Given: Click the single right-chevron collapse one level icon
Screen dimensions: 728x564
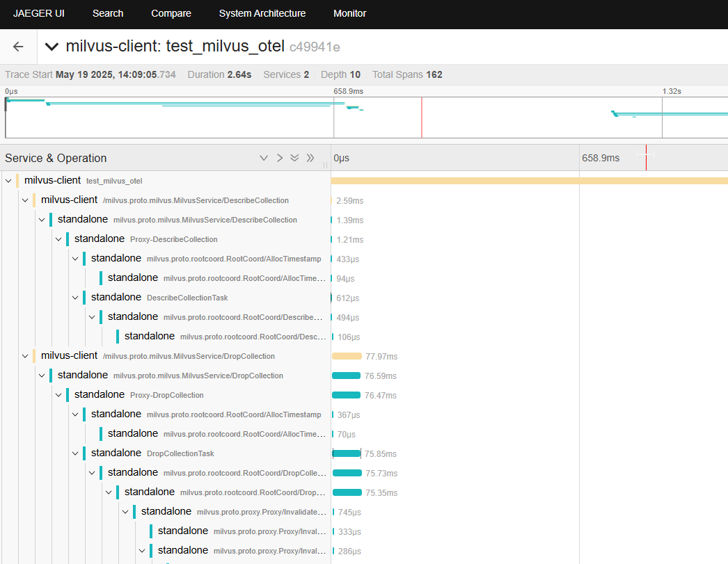Looking at the screenshot, I should pyautogui.click(x=280, y=158).
